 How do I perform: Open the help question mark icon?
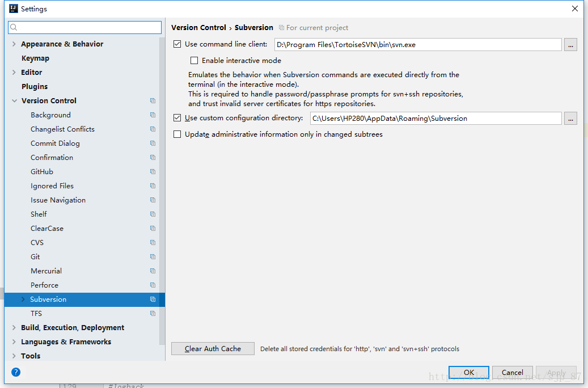coord(15,372)
